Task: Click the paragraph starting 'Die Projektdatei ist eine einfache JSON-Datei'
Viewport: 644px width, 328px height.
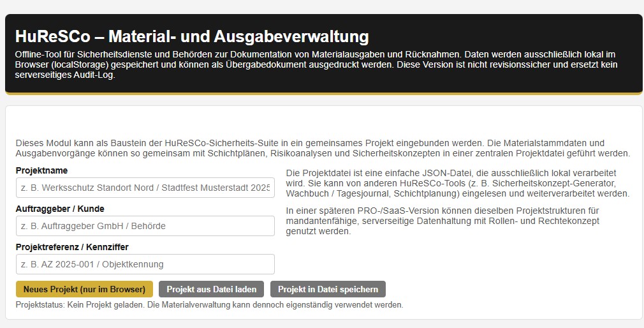Action: [458, 183]
